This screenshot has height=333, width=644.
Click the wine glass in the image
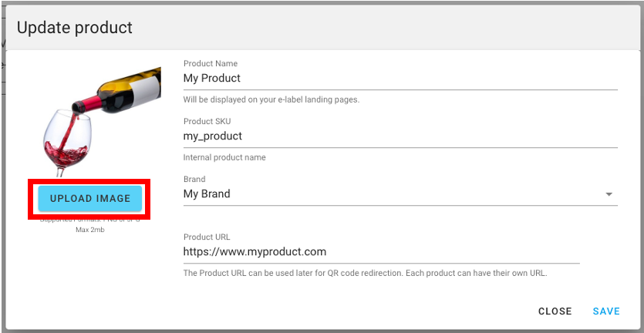[65, 140]
